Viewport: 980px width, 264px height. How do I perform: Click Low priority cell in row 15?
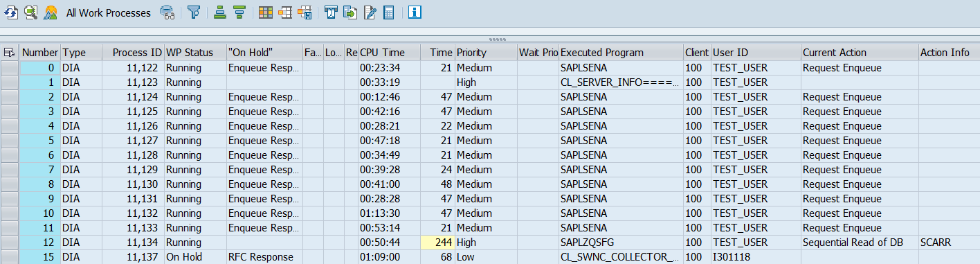click(486, 257)
